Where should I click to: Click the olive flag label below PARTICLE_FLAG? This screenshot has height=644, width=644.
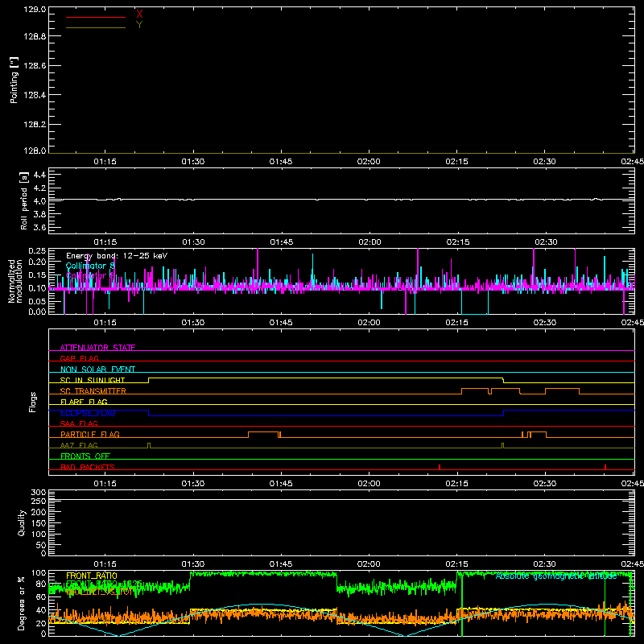click(79, 445)
